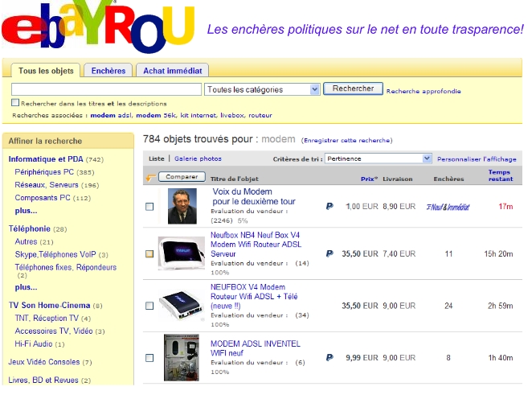Open Recherche approfondie link
Image resolution: width=532 pixels, height=399 pixels.
(424, 91)
